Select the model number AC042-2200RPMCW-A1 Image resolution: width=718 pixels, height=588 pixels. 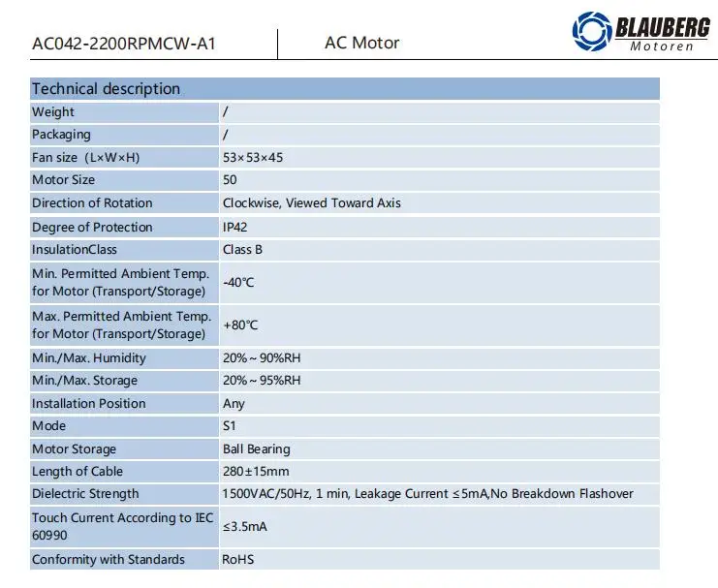124,44
